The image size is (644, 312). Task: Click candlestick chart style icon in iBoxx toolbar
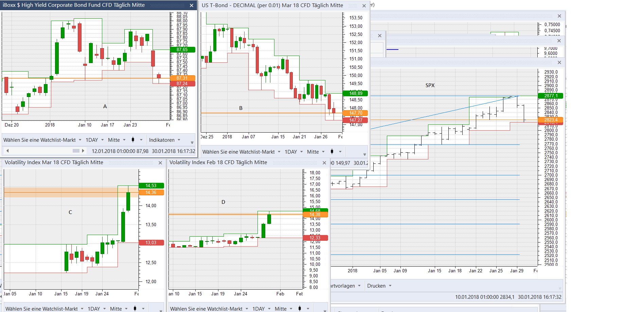(133, 140)
